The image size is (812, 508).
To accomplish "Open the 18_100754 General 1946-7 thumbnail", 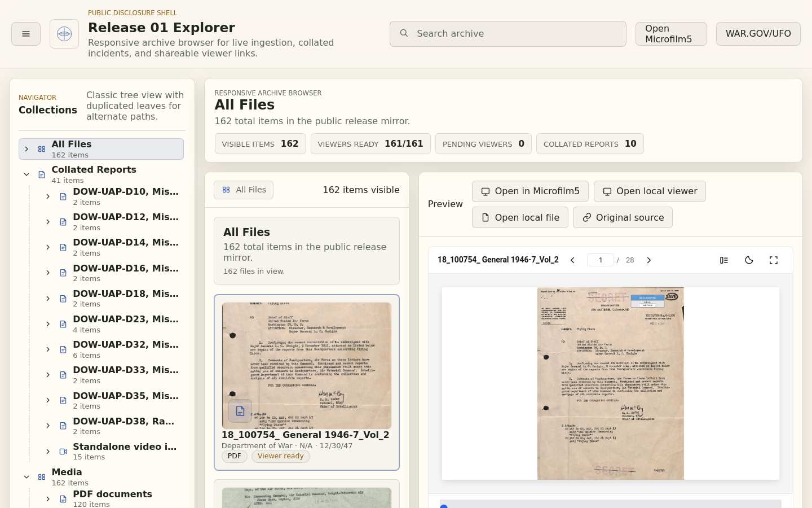I will tap(307, 365).
